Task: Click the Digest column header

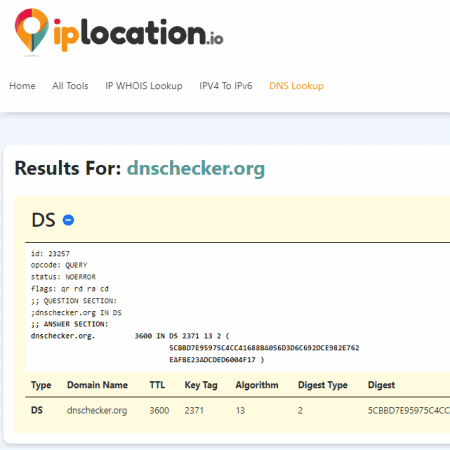Action: (381, 385)
